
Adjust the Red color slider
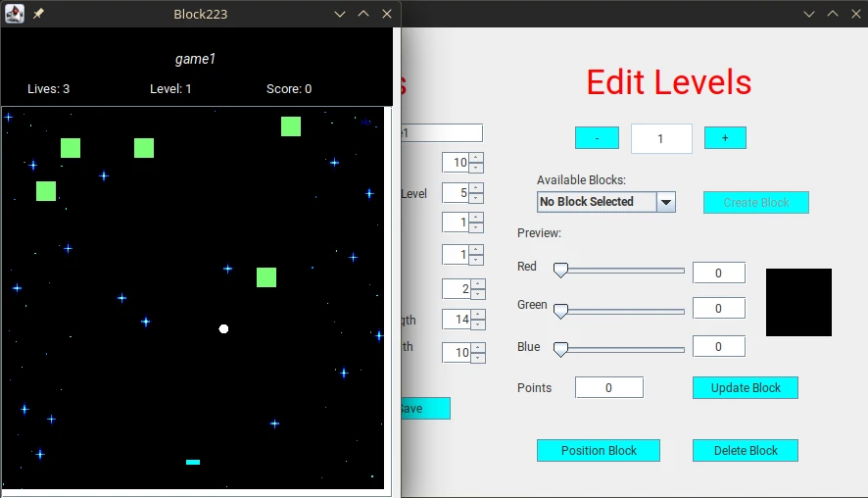point(619,270)
